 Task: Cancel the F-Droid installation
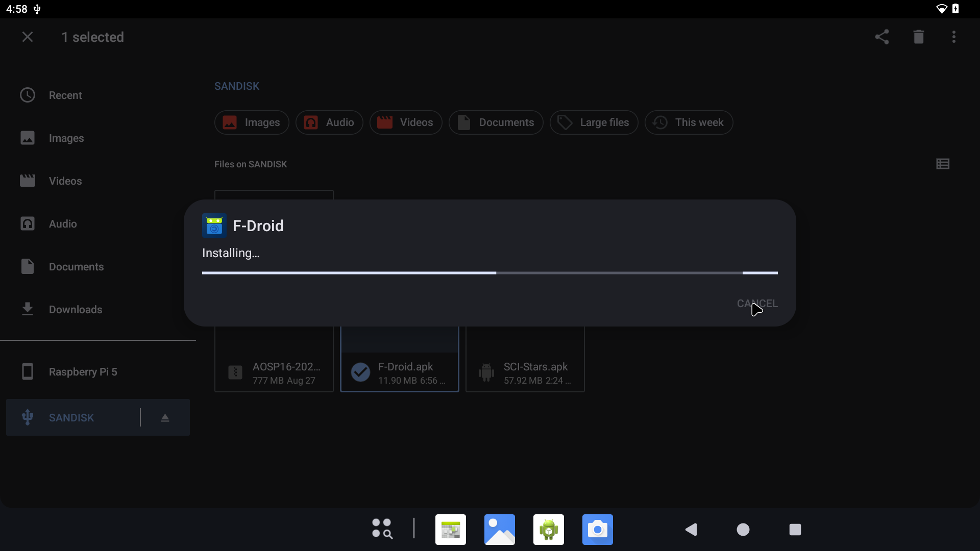[x=757, y=304]
